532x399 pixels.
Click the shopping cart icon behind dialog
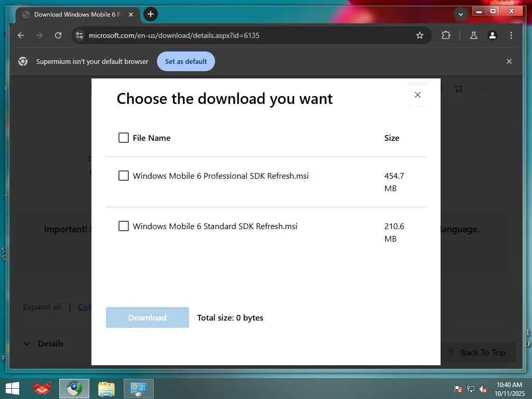pos(458,89)
